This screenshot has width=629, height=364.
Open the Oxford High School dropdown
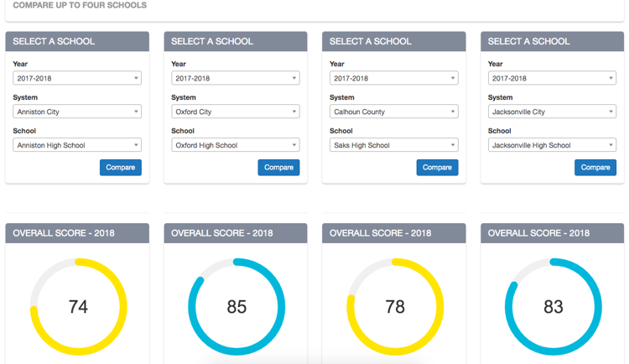tap(236, 145)
